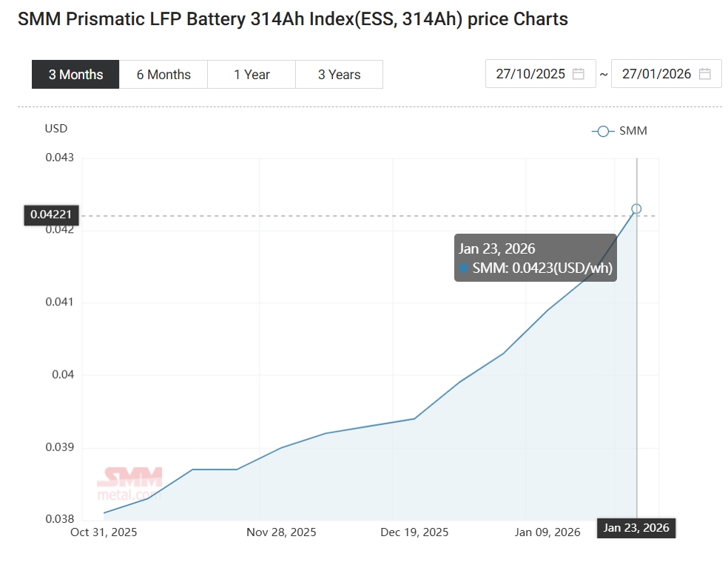This screenshot has height=562, width=728.
Task: Toggle SMM series via legend label
Action: pos(633,131)
